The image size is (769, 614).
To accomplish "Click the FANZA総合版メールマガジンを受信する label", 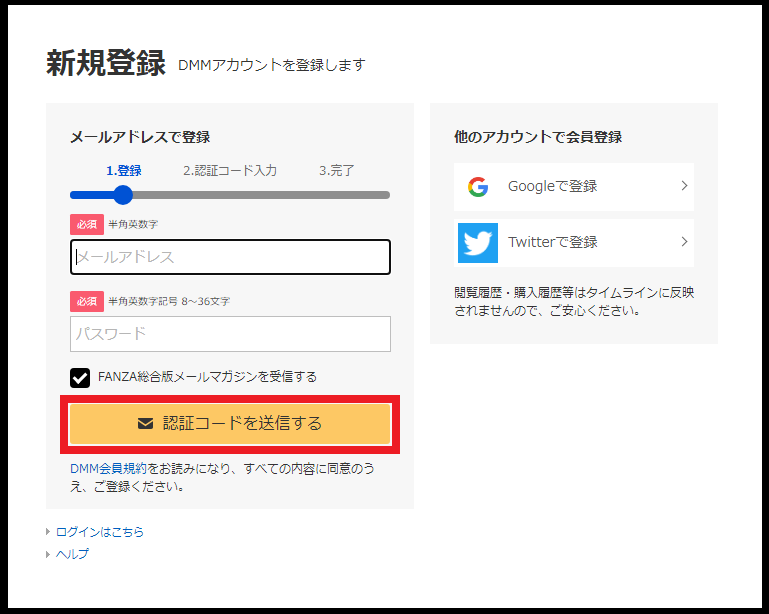I will (x=207, y=377).
